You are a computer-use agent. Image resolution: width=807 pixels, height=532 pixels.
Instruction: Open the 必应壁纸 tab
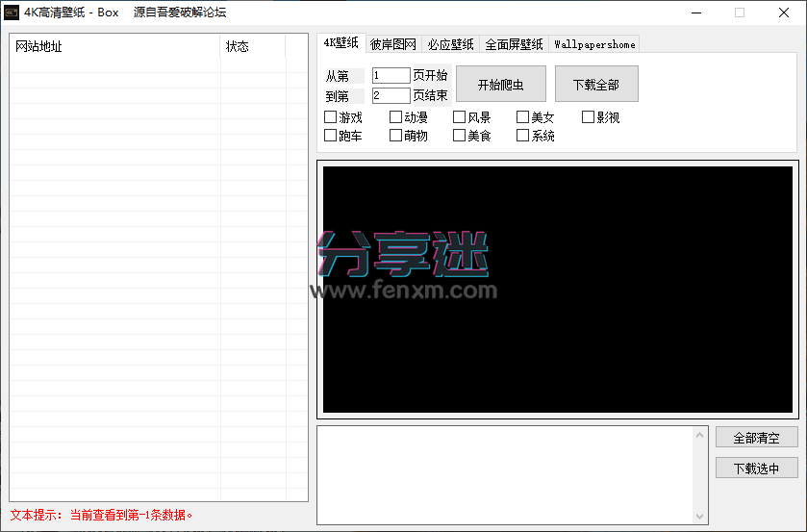450,44
